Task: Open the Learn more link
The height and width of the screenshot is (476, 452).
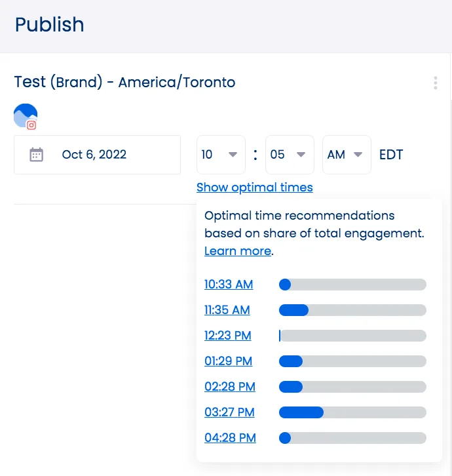Action: 238,251
